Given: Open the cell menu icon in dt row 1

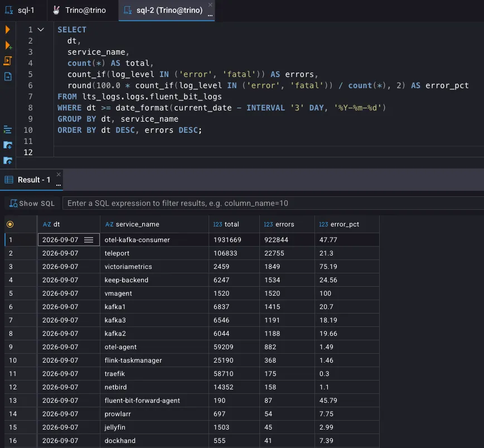Looking at the screenshot, I should pos(89,240).
